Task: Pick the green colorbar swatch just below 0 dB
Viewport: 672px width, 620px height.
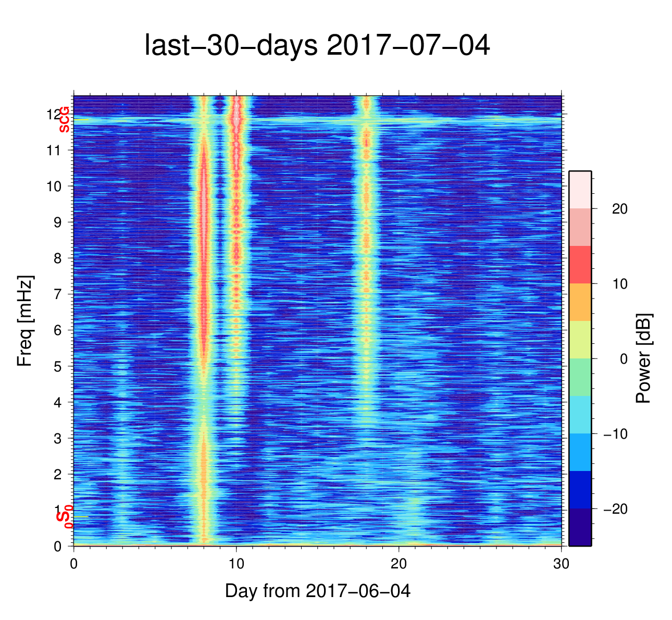Action: 580,377
